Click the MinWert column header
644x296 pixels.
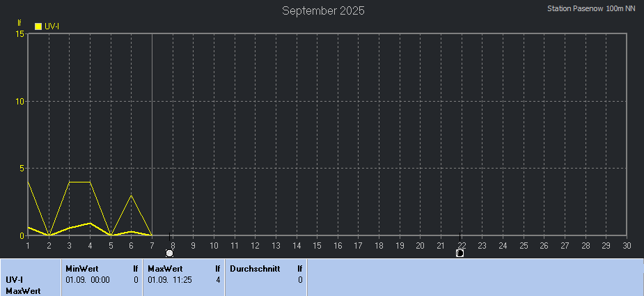point(82,269)
